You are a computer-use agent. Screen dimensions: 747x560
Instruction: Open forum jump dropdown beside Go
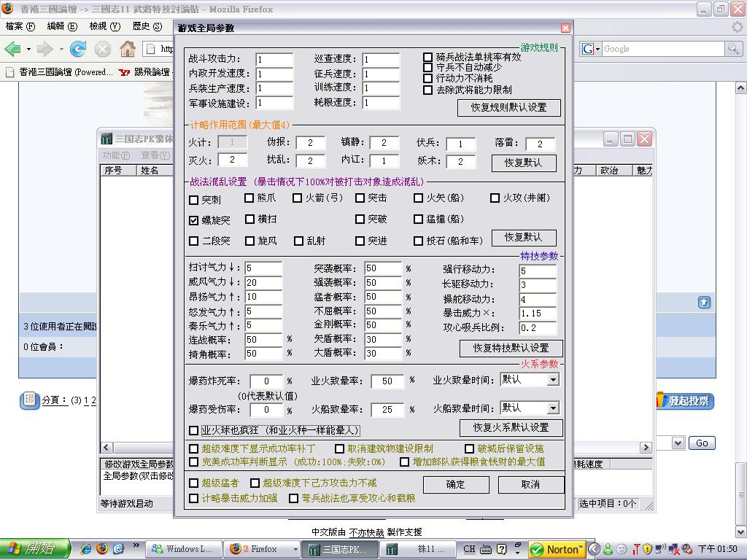coord(678,443)
